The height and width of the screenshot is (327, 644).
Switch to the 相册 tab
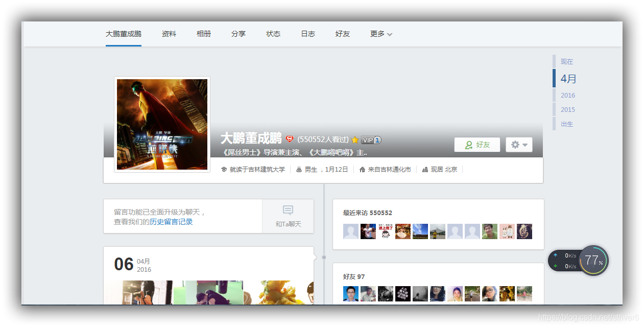tap(204, 34)
